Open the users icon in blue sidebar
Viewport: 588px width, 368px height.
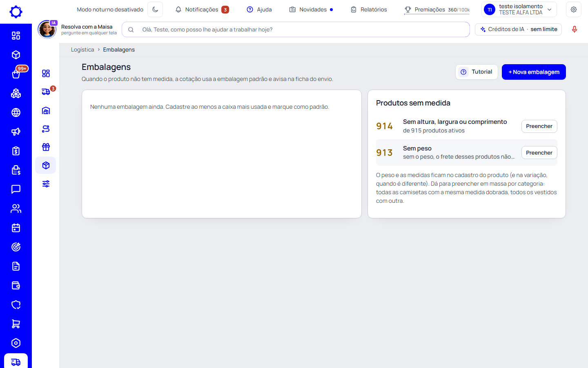pyautogui.click(x=16, y=209)
